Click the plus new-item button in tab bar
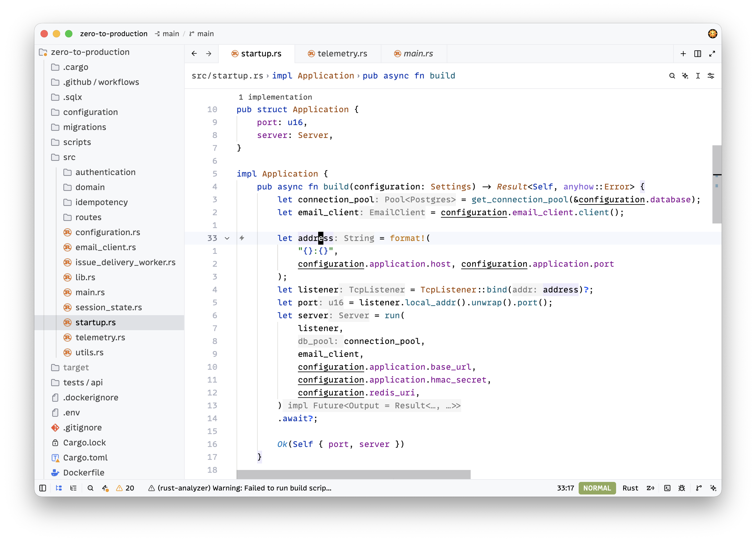Viewport: 756px width, 542px height. click(x=683, y=53)
